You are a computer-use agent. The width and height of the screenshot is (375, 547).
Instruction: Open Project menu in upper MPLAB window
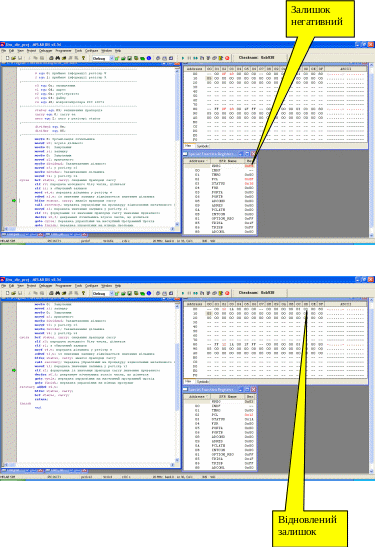[31, 51]
